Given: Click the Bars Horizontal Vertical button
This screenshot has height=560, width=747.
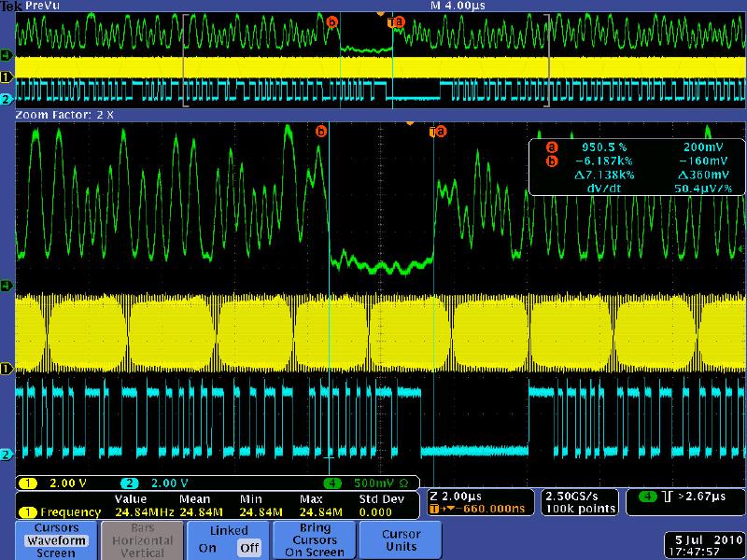Looking at the screenshot, I should [x=143, y=540].
